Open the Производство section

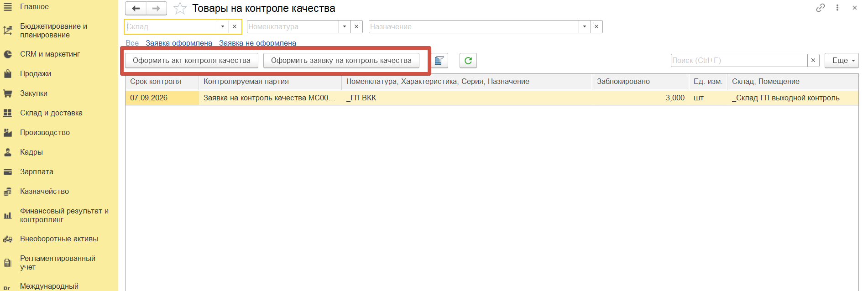pyautogui.click(x=45, y=133)
